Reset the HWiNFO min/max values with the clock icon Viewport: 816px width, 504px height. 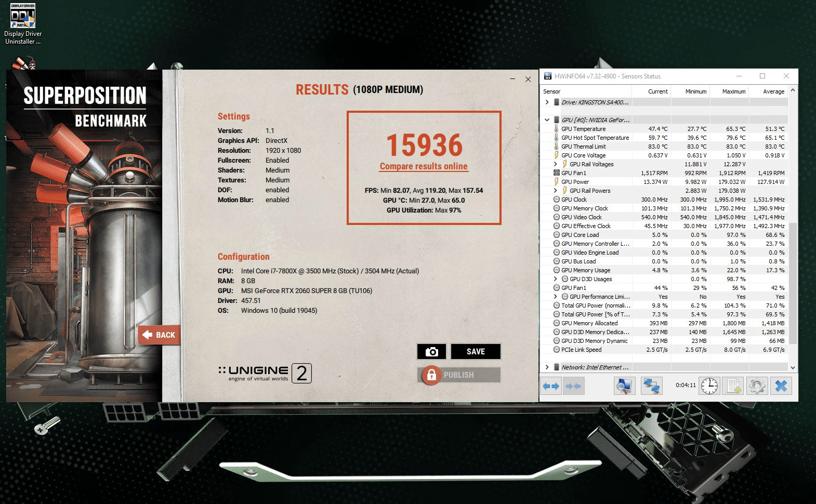(x=709, y=386)
